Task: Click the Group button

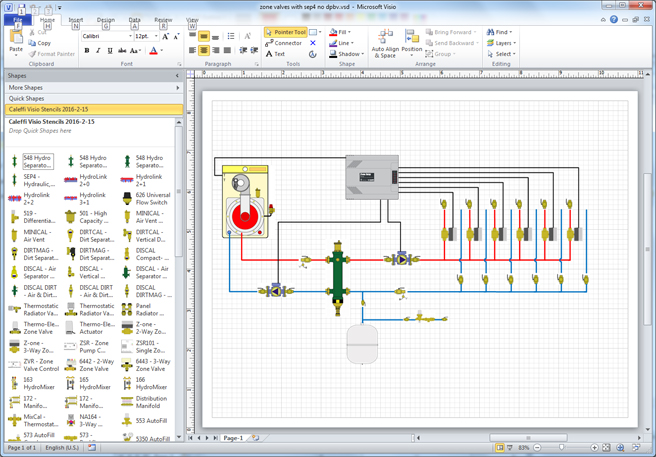Action: (x=440, y=54)
